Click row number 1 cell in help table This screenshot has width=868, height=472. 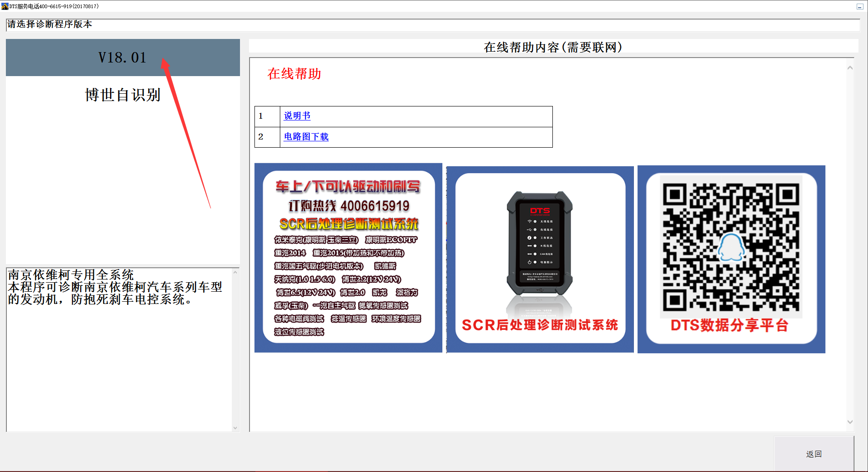267,116
